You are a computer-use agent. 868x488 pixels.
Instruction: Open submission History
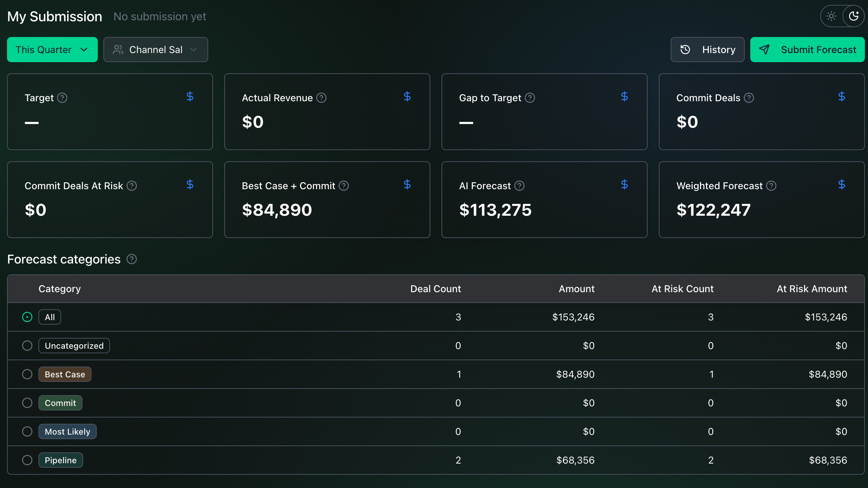coord(708,50)
